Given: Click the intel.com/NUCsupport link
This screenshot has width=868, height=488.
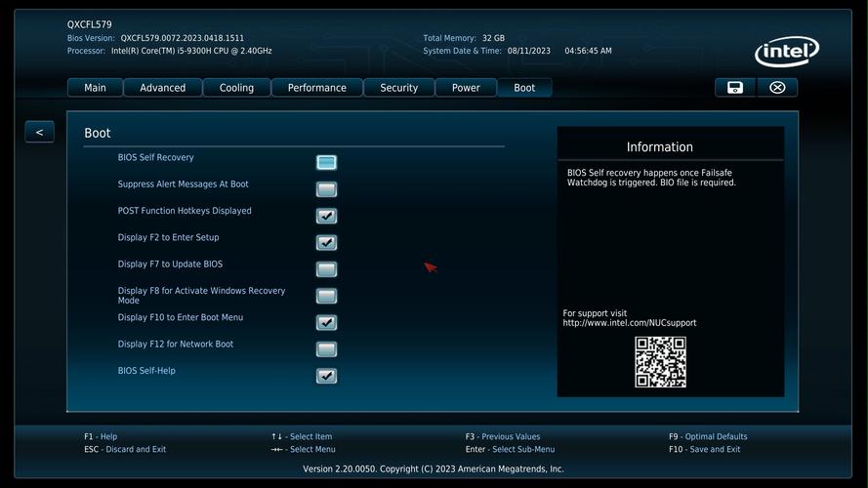Looking at the screenshot, I should (x=630, y=323).
